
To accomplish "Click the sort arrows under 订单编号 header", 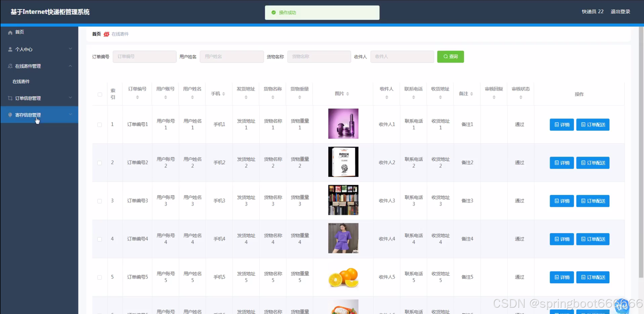I will 137,97.
